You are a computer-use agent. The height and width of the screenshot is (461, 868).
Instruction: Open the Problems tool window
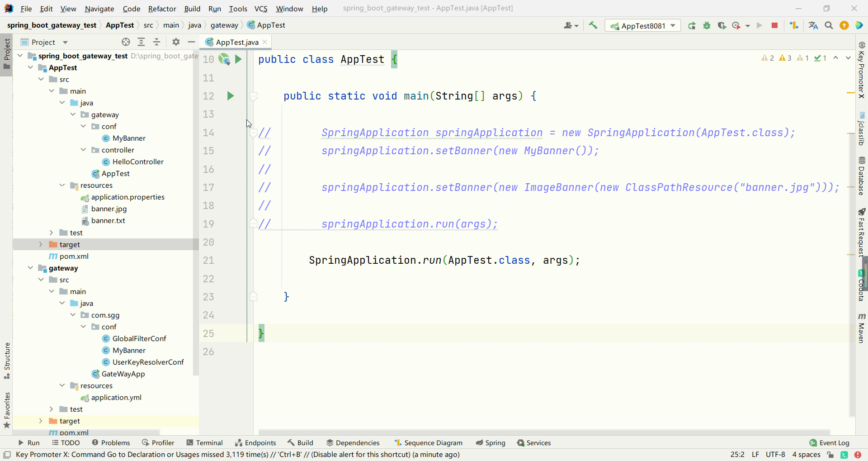tap(111, 443)
